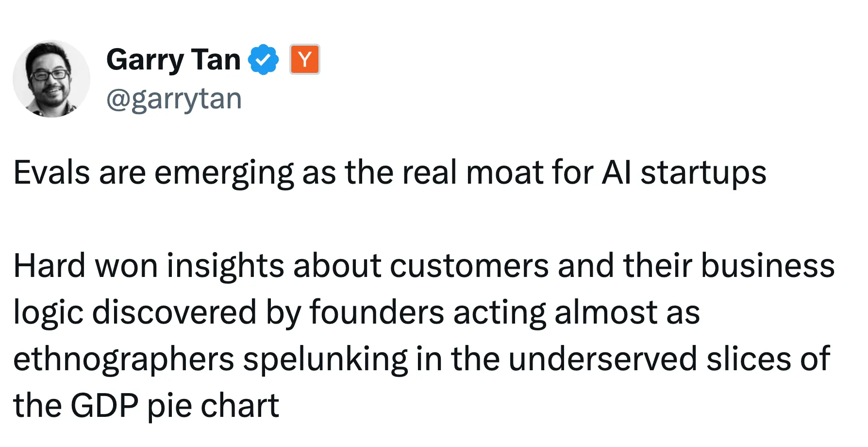Image resolution: width=868 pixels, height=447 pixels.
Task: Click the orange Y Combinator affiliation badge
Action: tap(305, 59)
